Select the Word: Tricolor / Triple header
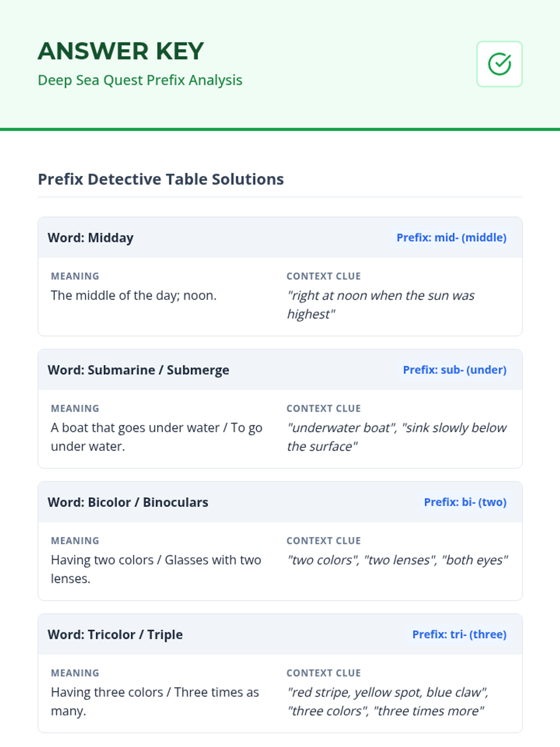Image resolution: width=560 pixels, height=747 pixels. [115, 634]
